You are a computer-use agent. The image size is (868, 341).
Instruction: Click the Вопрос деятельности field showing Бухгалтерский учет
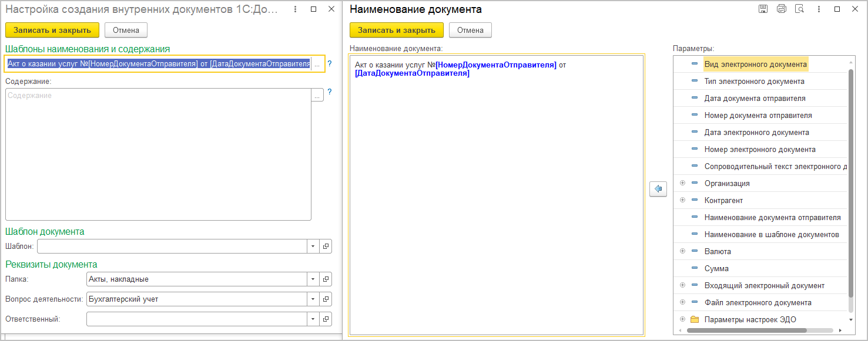[x=196, y=299]
